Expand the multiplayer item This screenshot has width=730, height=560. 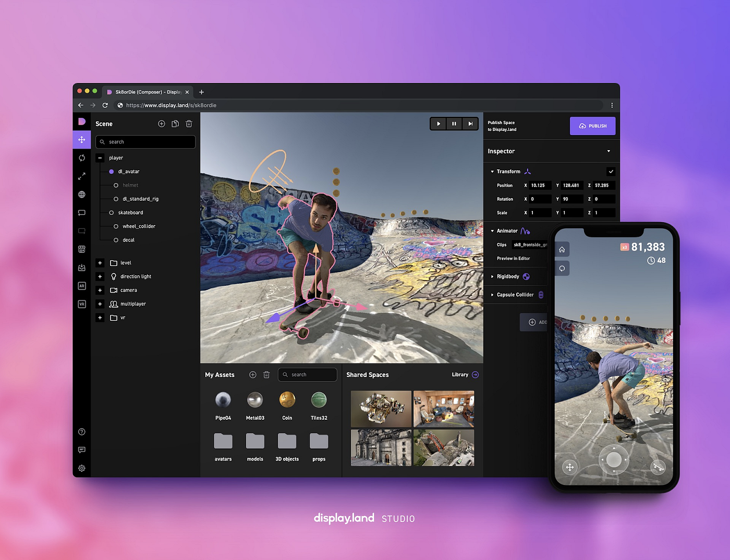point(100,304)
